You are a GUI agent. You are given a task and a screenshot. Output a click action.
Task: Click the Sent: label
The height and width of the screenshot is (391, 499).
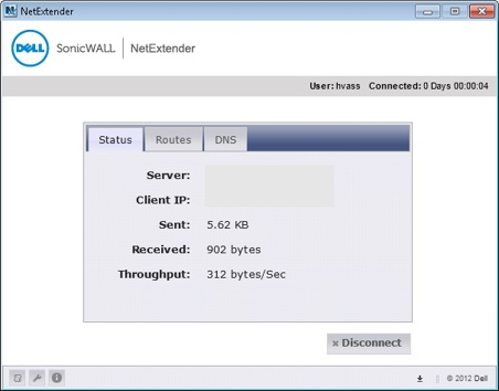174,225
